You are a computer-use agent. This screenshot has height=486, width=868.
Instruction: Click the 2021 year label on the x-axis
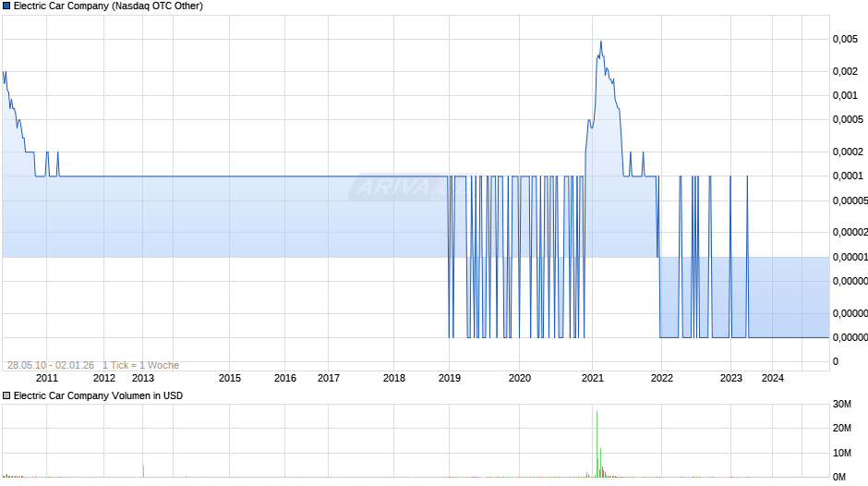[x=592, y=378]
